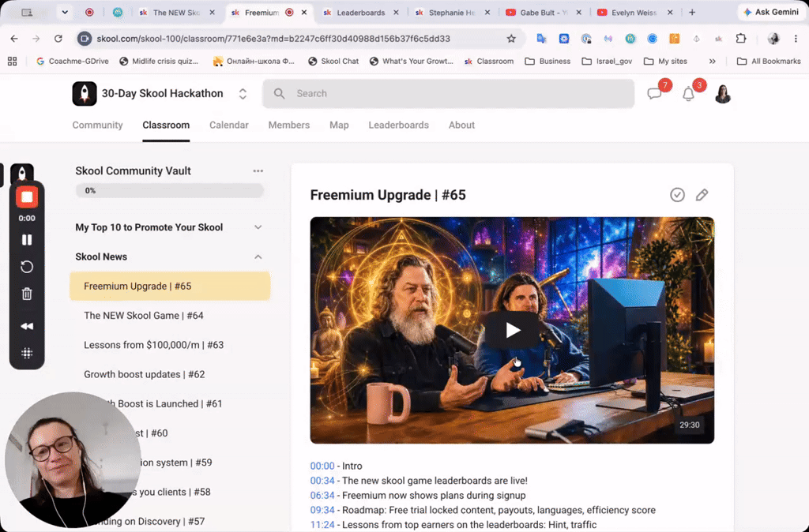Restart the recording with the circular arrow
Viewport: 809px width, 532px height.
coord(27,267)
